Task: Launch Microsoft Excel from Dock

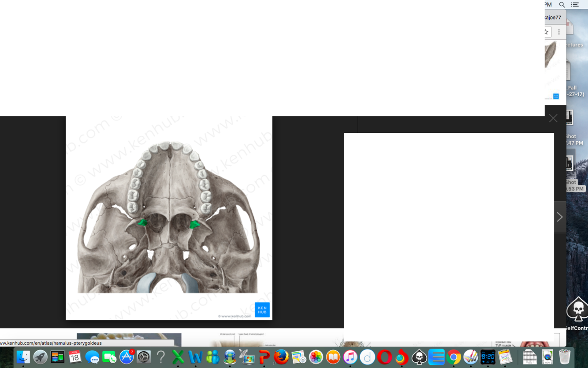Action: (178, 357)
